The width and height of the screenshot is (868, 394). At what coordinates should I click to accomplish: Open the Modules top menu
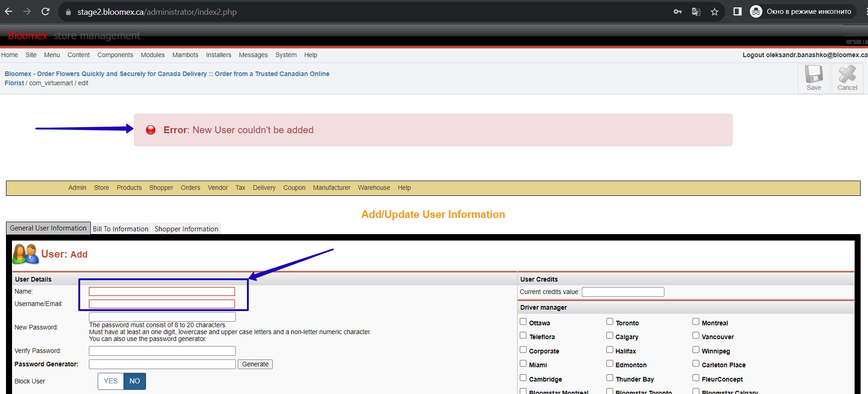(152, 55)
